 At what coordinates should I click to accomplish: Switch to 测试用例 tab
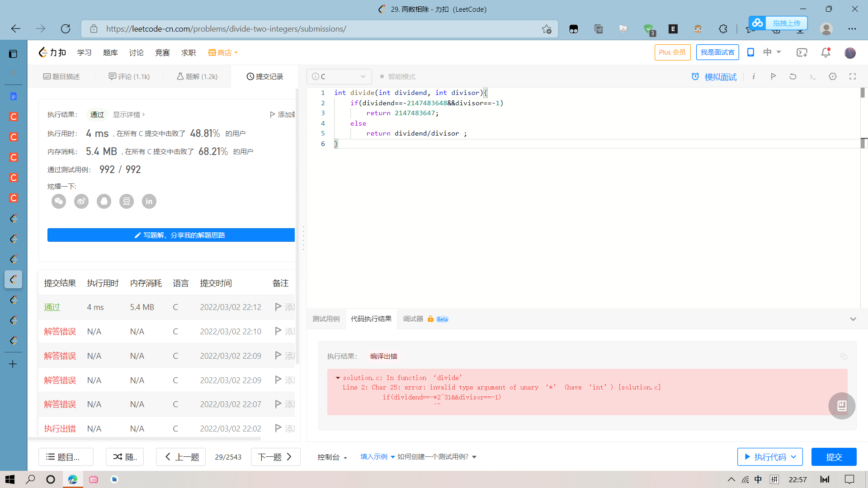coord(326,319)
